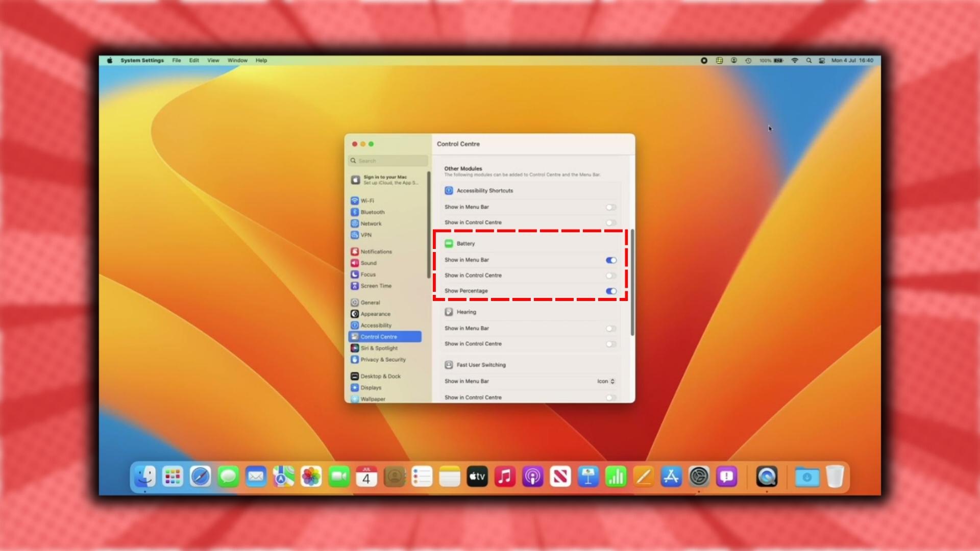
Task: Click the settings Search field
Action: [388, 161]
